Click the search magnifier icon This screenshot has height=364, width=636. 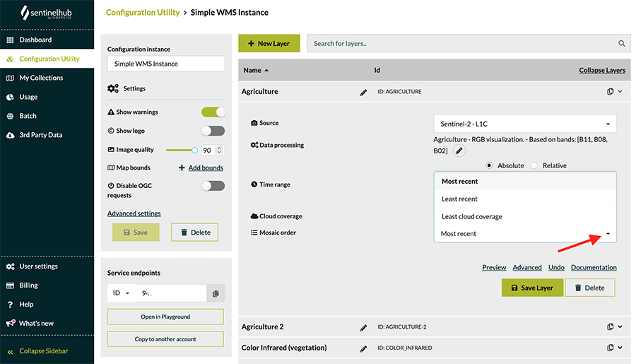coord(621,43)
